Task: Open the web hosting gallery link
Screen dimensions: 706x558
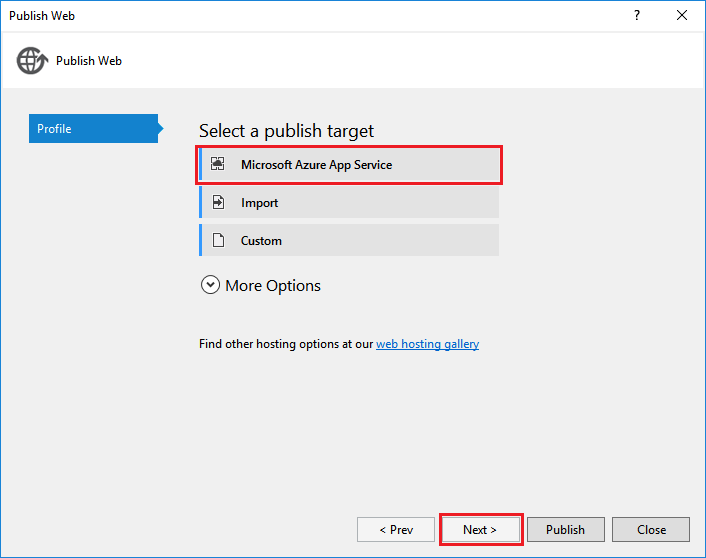Action: point(427,344)
